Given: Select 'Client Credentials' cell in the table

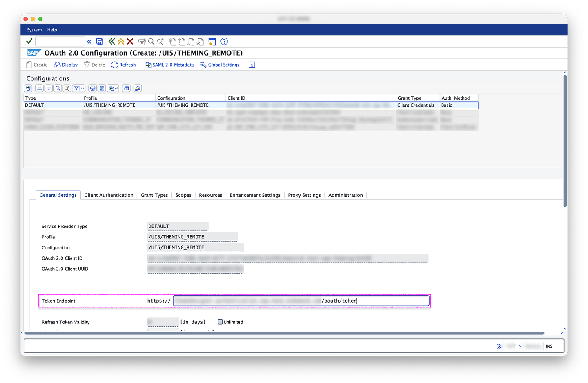Looking at the screenshot, I should [x=418, y=105].
